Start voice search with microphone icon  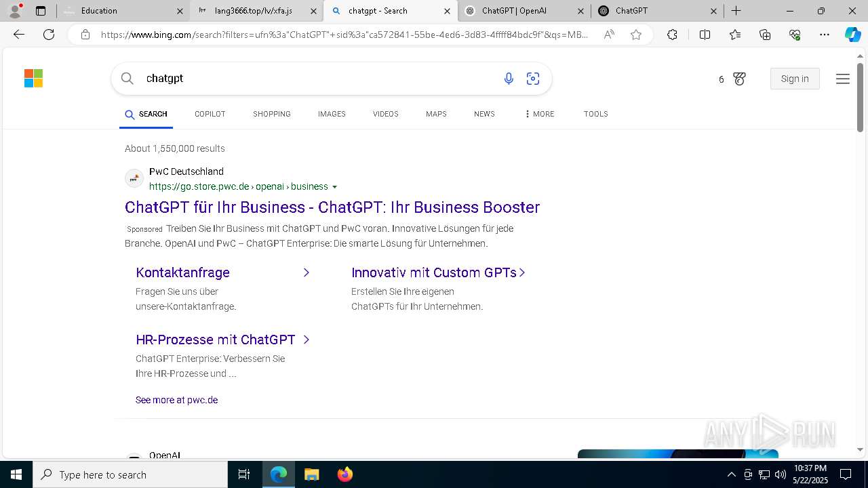tap(509, 79)
